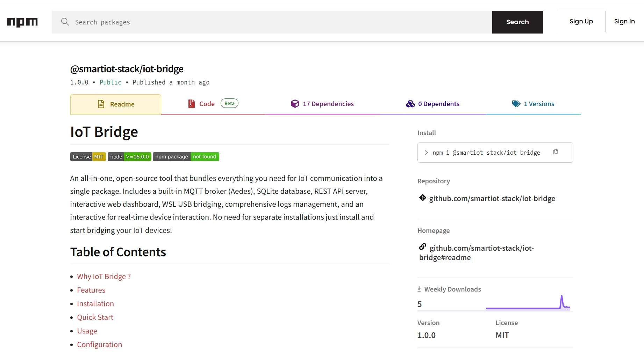Open the Sign Up page
The height and width of the screenshot is (353, 644).
click(x=581, y=21)
